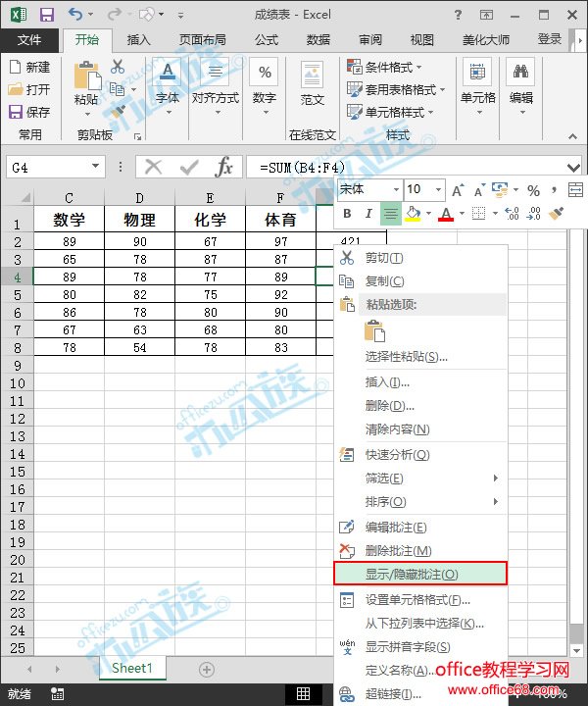Click the Insert Function fx icon
Image resolution: width=588 pixels, height=706 pixels.
point(224,167)
